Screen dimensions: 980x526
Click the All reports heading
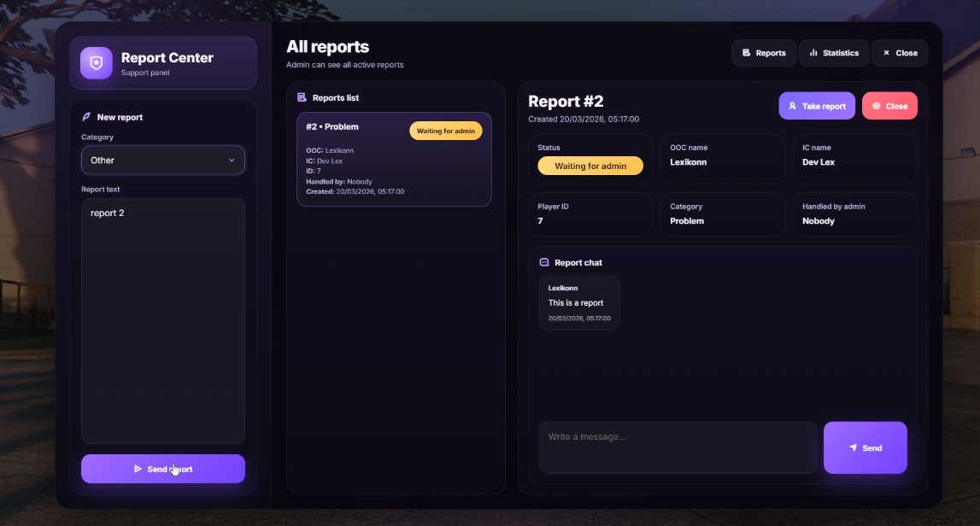point(327,47)
